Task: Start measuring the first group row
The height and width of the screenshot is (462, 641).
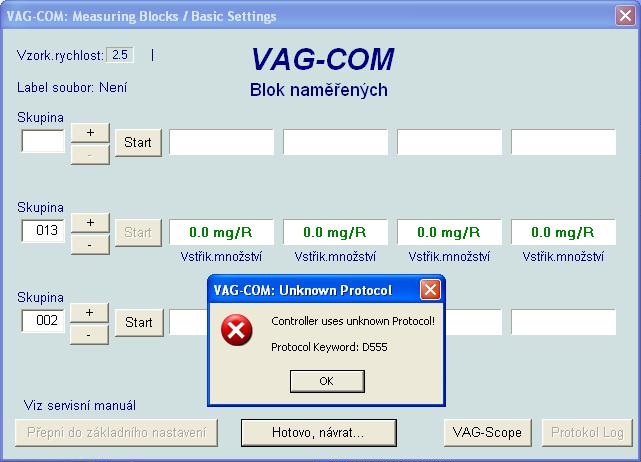Action: pos(138,142)
